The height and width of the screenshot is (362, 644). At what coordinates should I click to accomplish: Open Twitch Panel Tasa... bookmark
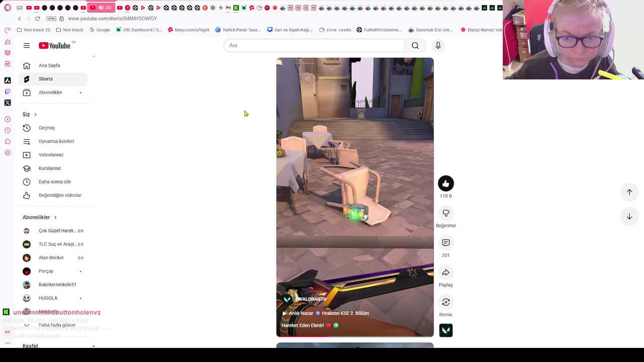click(x=238, y=30)
